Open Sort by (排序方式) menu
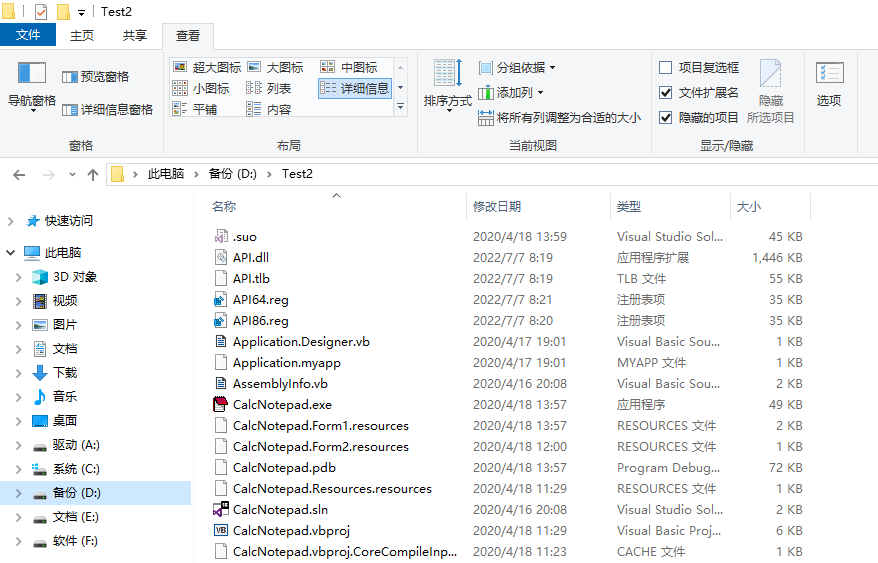Image resolution: width=878 pixels, height=563 pixels. click(447, 85)
